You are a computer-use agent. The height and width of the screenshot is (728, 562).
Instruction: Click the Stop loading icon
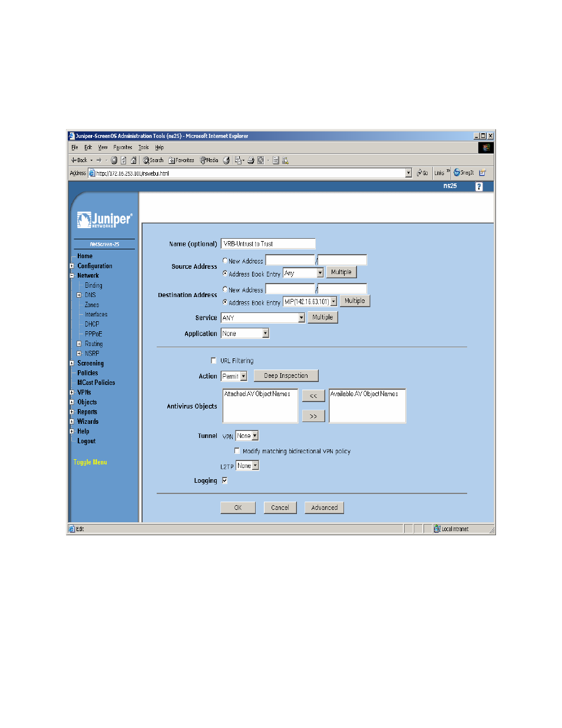point(114,160)
